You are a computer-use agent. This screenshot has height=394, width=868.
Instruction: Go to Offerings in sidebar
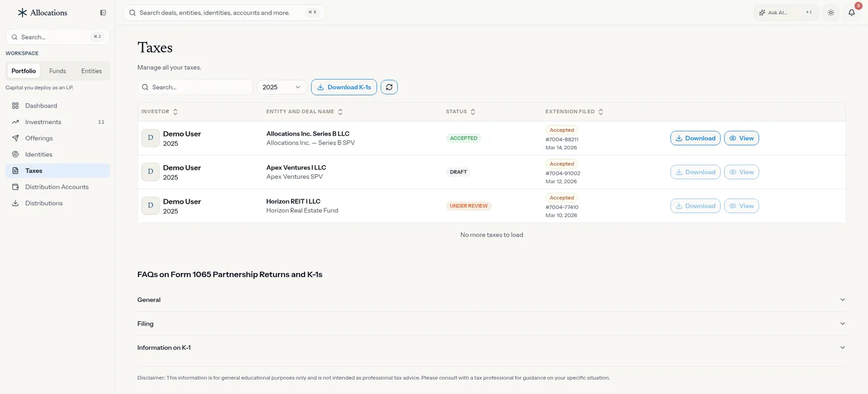pos(58,138)
